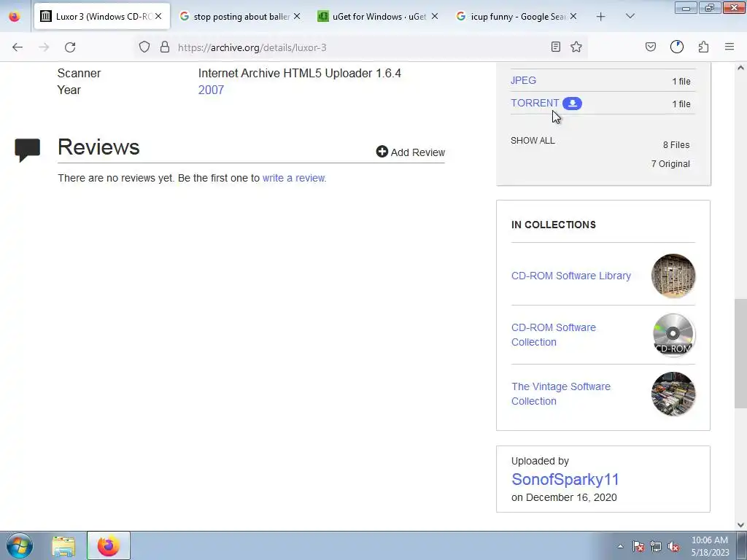
Task: Switch to uGet for Windows tab
Action: coord(378,17)
